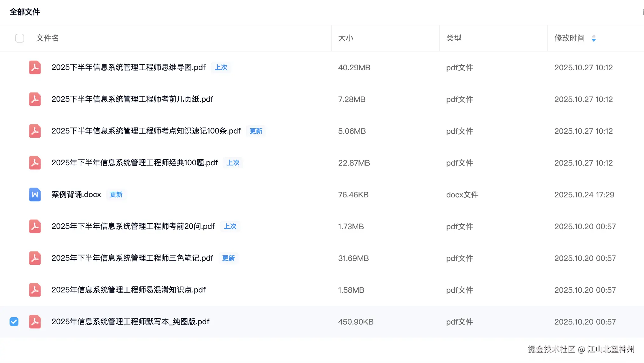The width and height of the screenshot is (644, 363).
Task: Click the 上次 badge on 经典100题.pdf
Action: pos(233,163)
